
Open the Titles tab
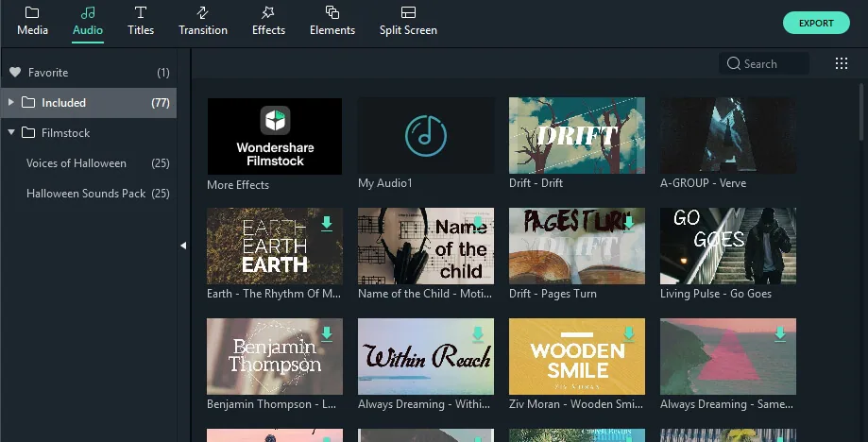pyautogui.click(x=141, y=21)
